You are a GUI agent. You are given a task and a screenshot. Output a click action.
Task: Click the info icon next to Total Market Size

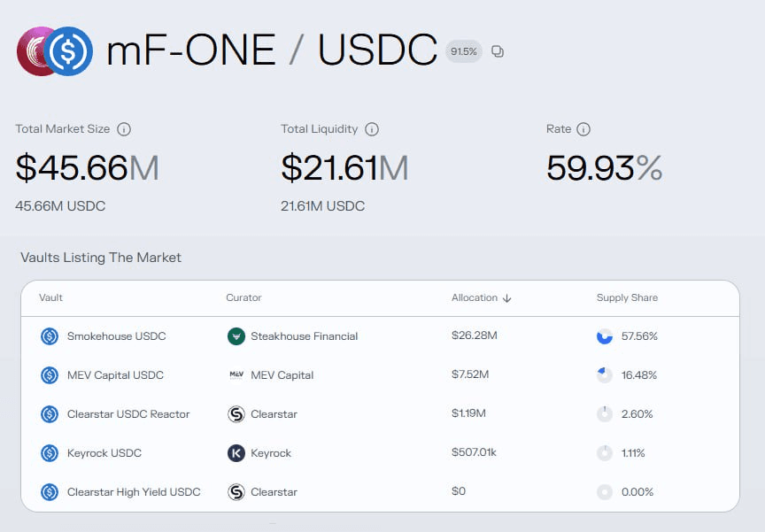[x=124, y=129]
